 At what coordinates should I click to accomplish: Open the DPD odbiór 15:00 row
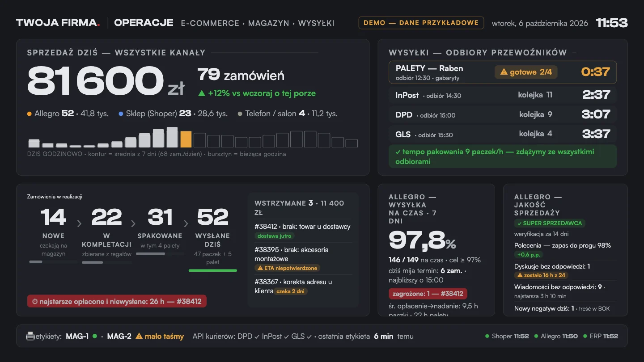click(503, 114)
